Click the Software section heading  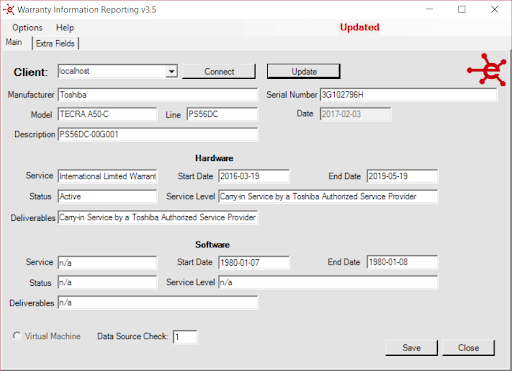click(x=212, y=245)
